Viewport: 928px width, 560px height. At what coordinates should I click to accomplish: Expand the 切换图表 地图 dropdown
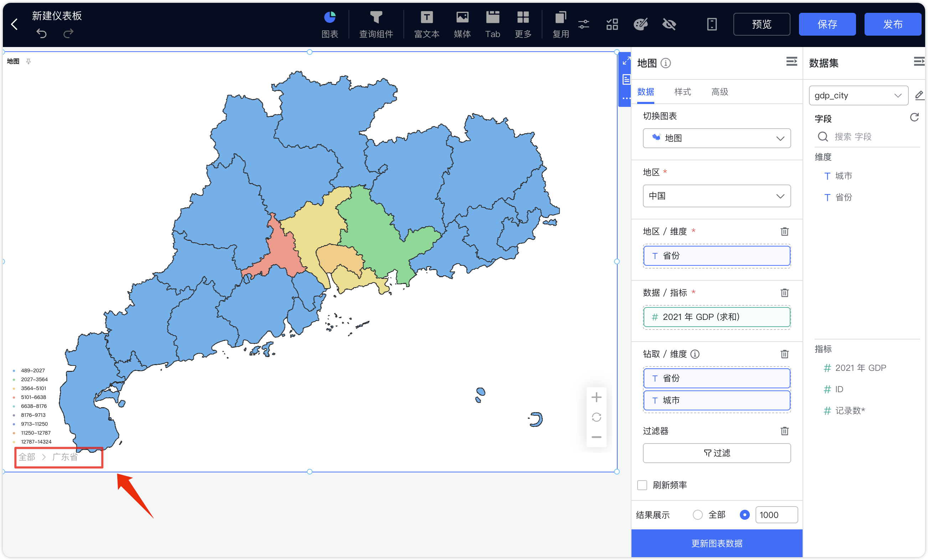pyautogui.click(x=716, y=138)
